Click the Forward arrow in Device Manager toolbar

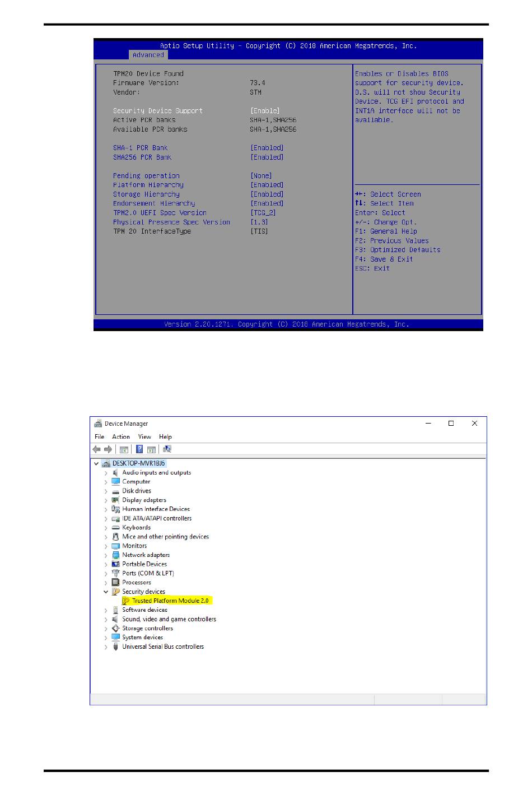(108, 449)
